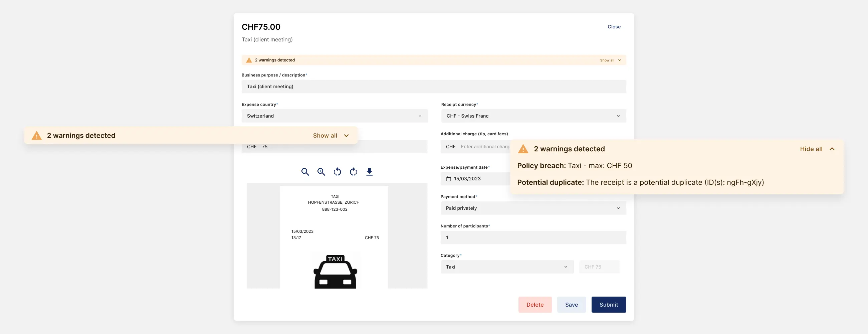Click the Number of participants field
868x334 pixels.
click(533, 237)
